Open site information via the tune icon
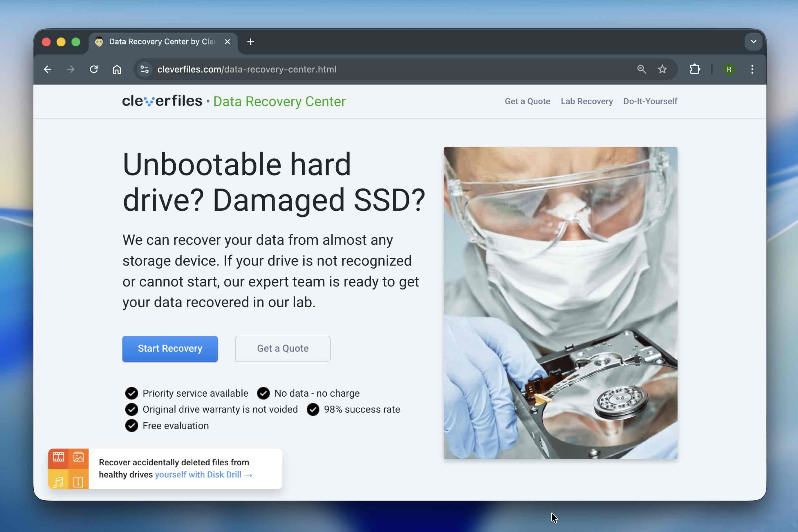Screen dimensions: 798x532 pyautogui.click(x=144, y=69)
